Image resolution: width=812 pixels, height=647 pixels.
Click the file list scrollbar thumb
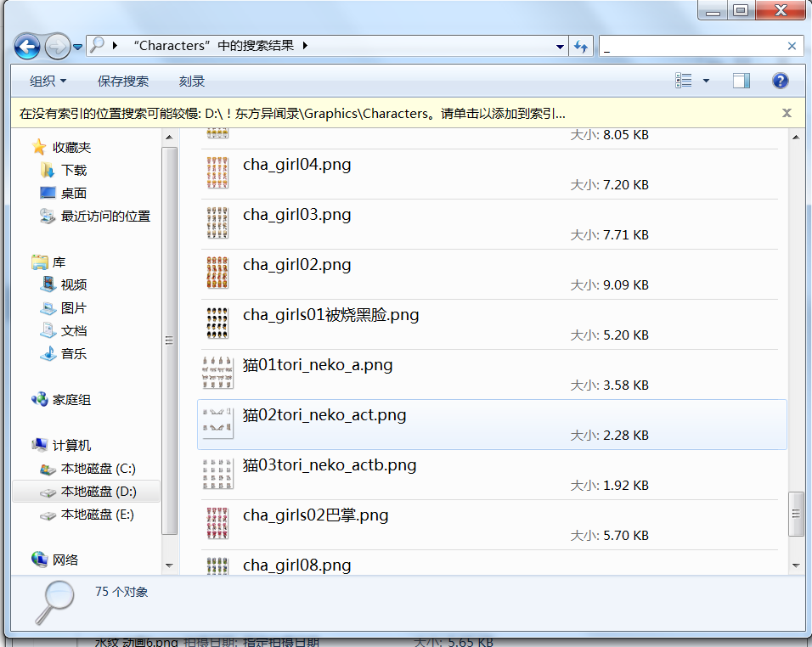coord(796,514)
